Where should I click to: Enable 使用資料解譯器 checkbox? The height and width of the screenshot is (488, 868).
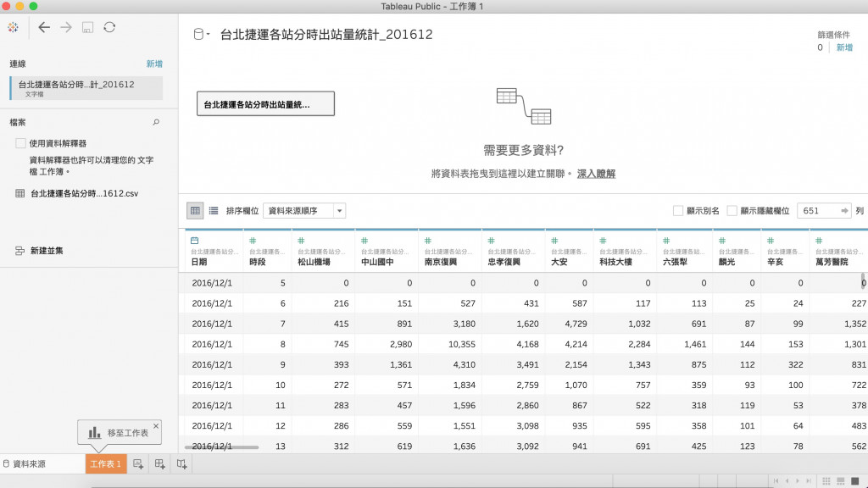point(20,143)
